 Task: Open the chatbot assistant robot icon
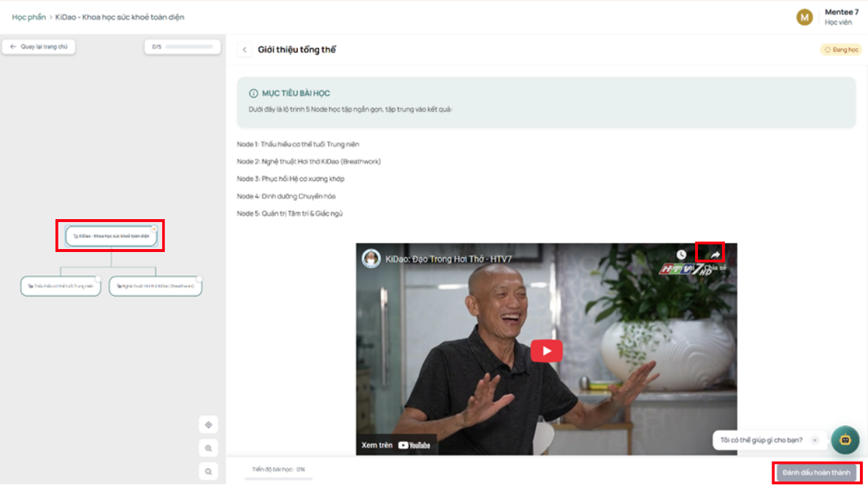[845, 440]
